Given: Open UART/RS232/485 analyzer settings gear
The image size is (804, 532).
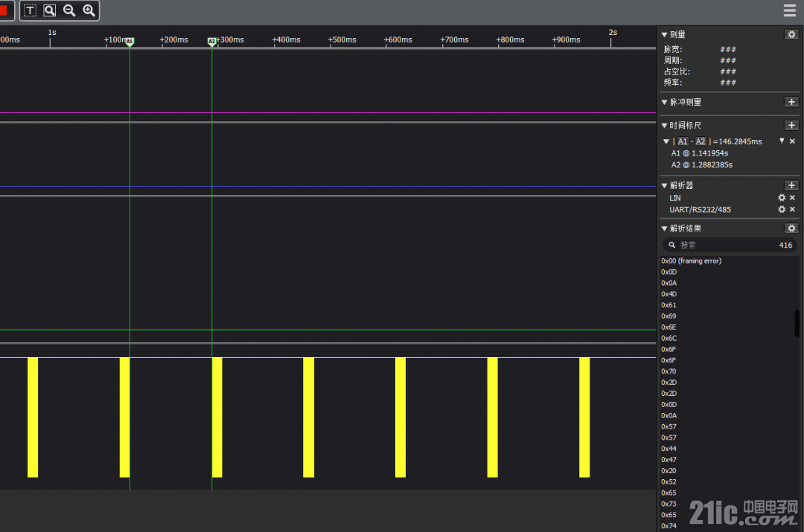Looking at the screenshot, I should pos(782,210).
